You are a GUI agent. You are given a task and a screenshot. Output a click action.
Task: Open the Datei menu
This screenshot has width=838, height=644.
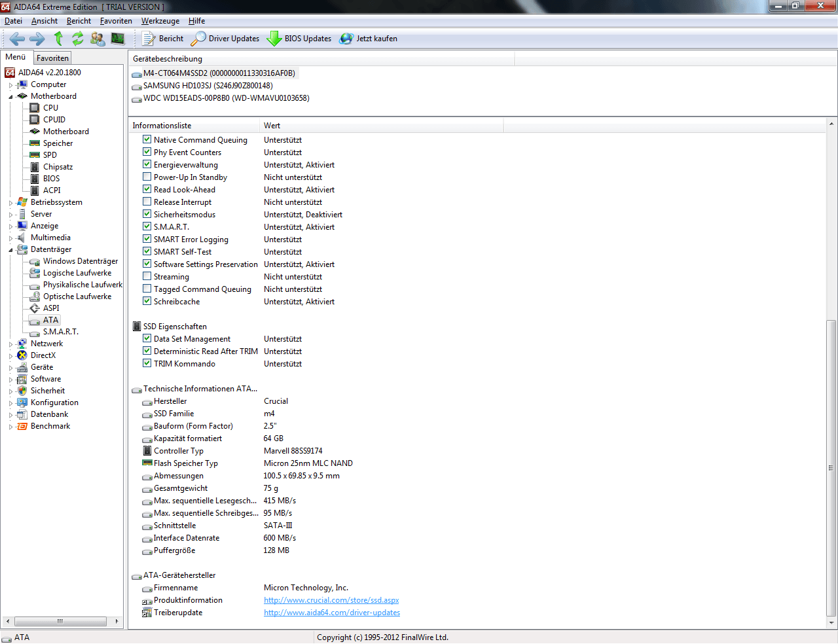point(13,21)
